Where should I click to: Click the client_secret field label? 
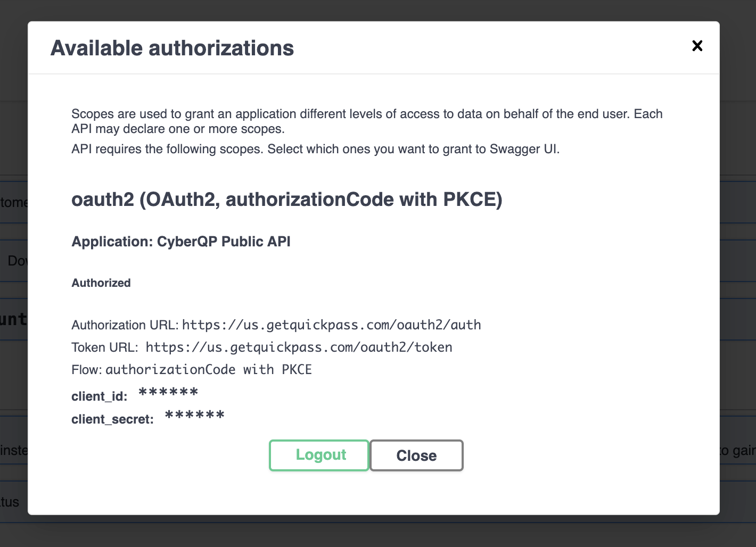113,419
